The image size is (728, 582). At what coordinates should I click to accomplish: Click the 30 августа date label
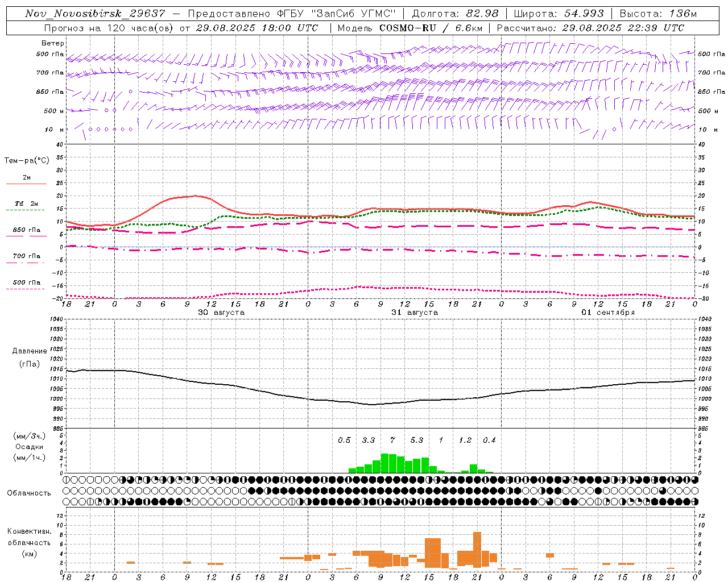coord(221,313)
